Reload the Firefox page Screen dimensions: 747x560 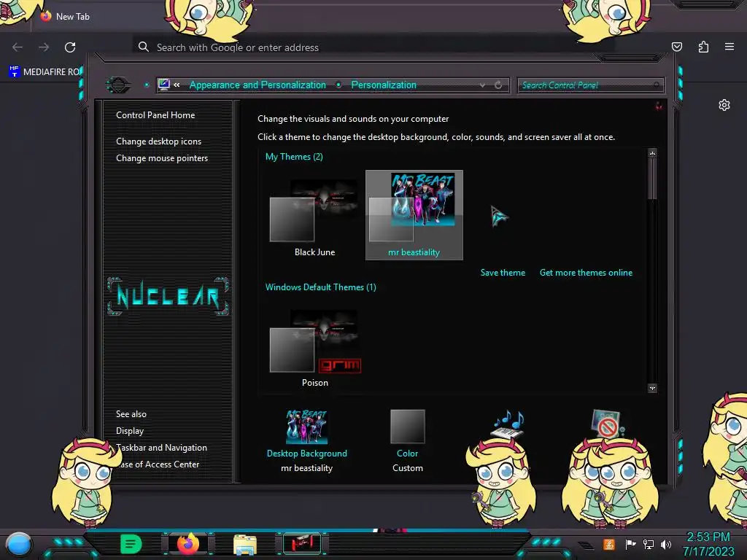pos(70,47)
